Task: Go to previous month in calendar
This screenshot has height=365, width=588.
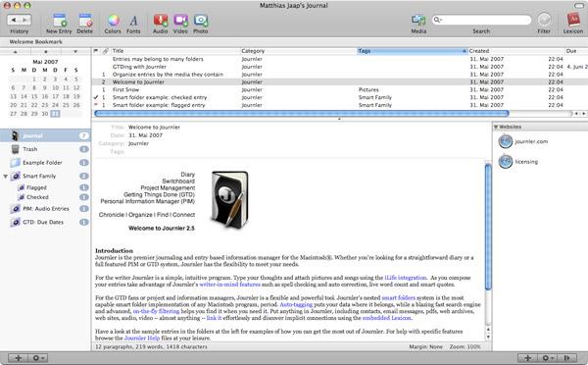Action: coord(16,51)
